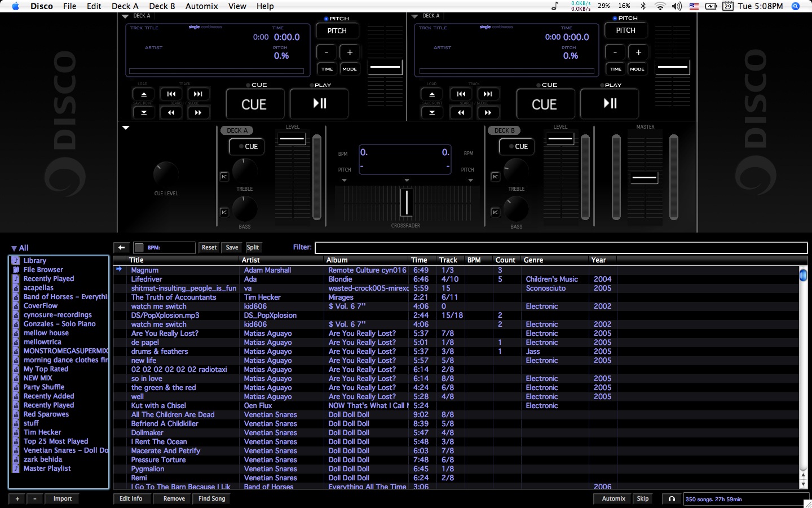Click the Find Song button

[211, 498]
